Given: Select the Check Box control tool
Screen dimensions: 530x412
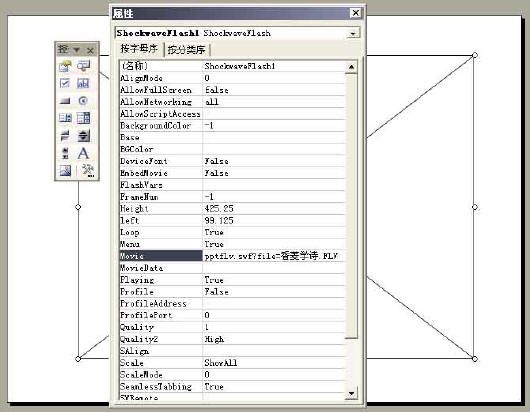Looking at the screenshot, I should (65, 83).
